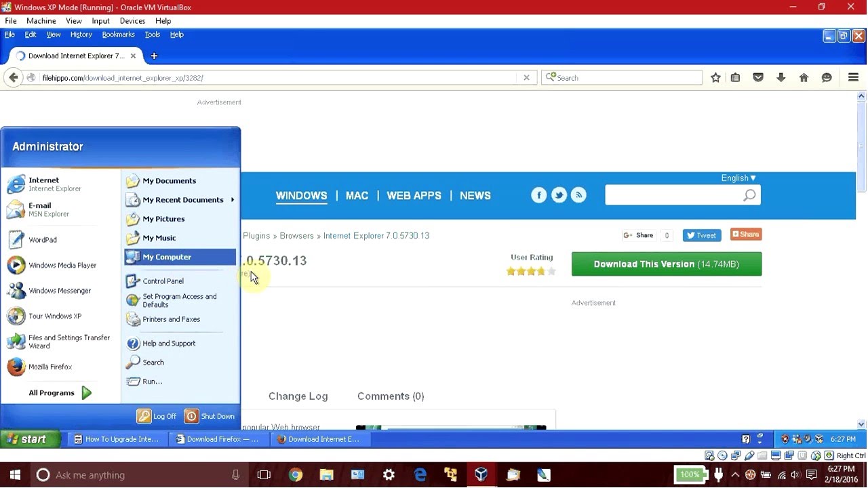Screen dimensions: 868x488
Task: Open the English language dropdown
Action: (738, 178)
